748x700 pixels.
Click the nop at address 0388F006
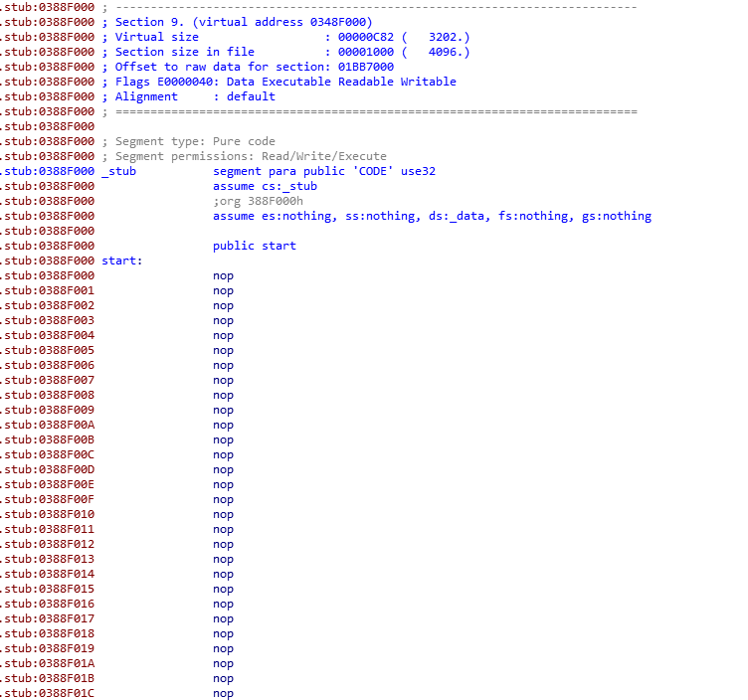pyautogui.click(x=223, y=365)
